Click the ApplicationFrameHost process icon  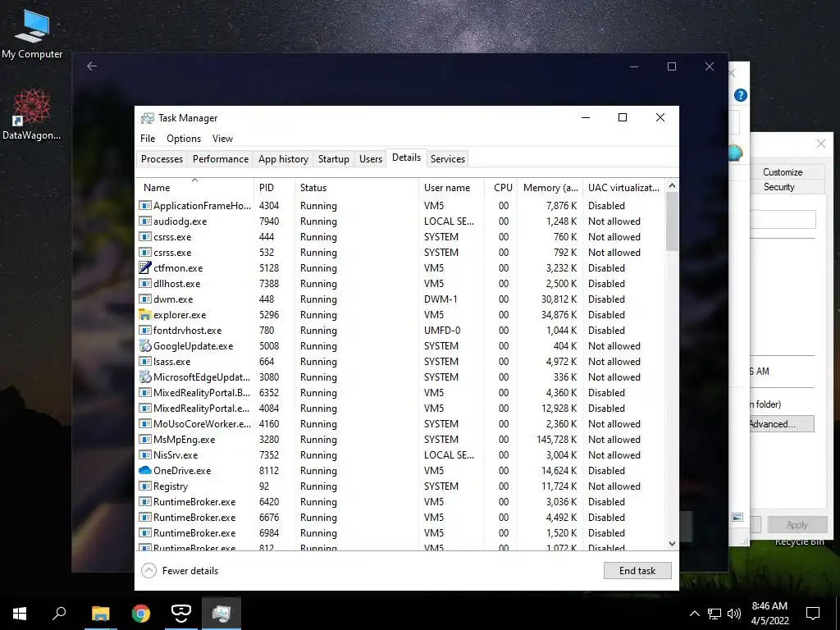point(144,205)
